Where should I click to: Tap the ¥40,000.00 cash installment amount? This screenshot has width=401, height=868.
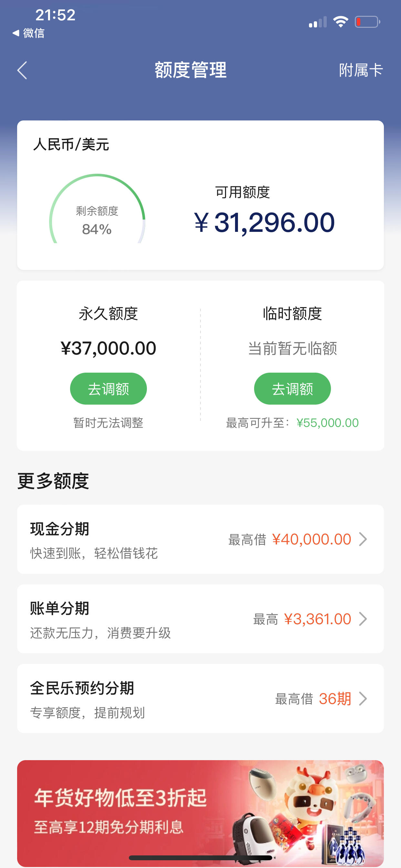(x=312, y=539)
